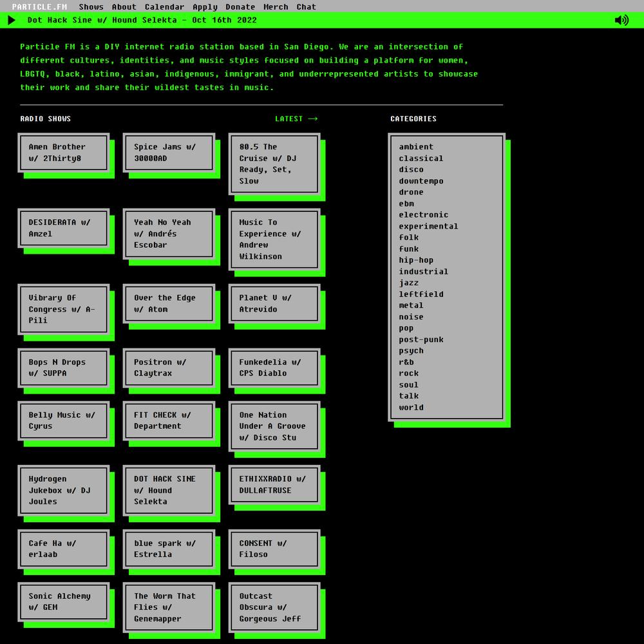
Task: Open the Chat page
Action: click(306, 6)
